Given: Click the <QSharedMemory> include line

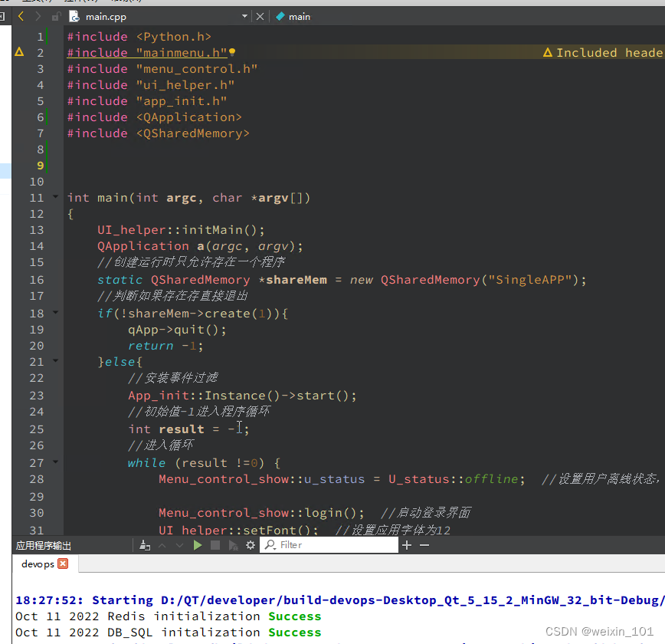Looking at the screenshot, I should [x=159, y=133].
